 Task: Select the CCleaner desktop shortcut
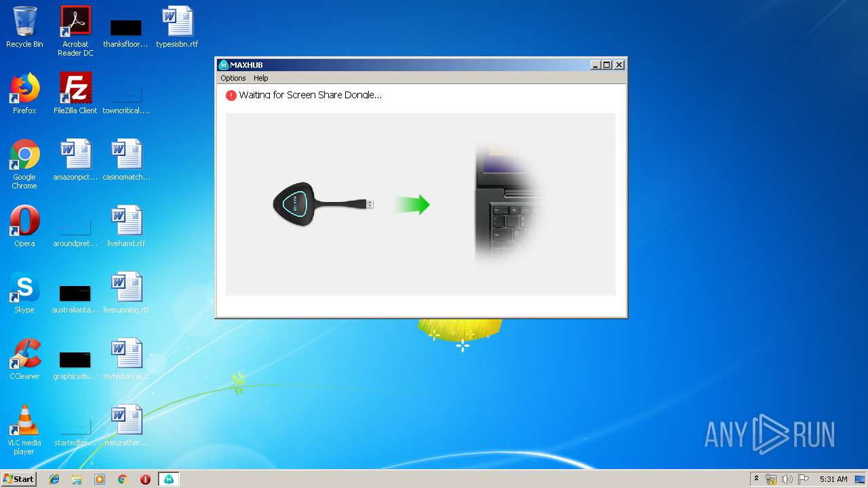[x=24, y=359]
